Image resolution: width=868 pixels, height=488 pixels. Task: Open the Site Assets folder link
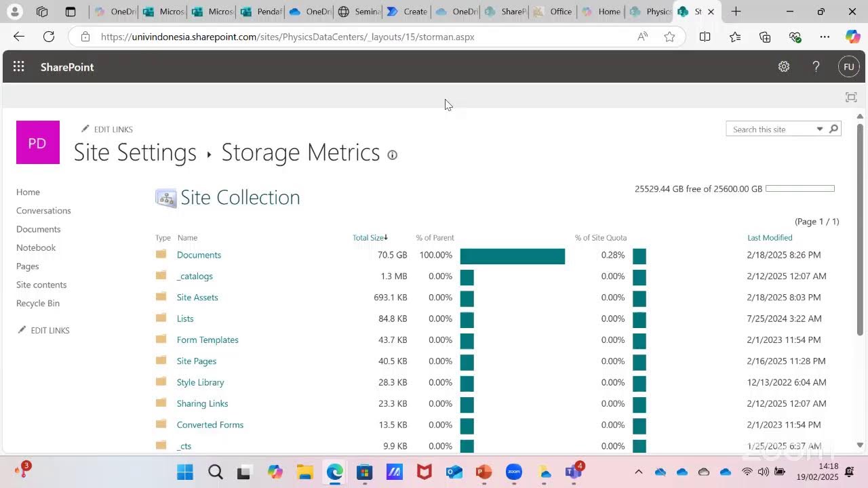pos(197,298)
